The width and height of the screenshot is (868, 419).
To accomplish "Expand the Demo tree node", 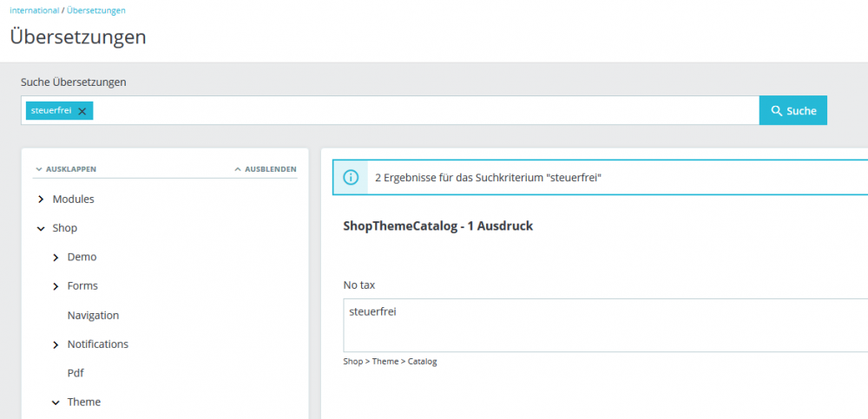I will pos(56,258).
